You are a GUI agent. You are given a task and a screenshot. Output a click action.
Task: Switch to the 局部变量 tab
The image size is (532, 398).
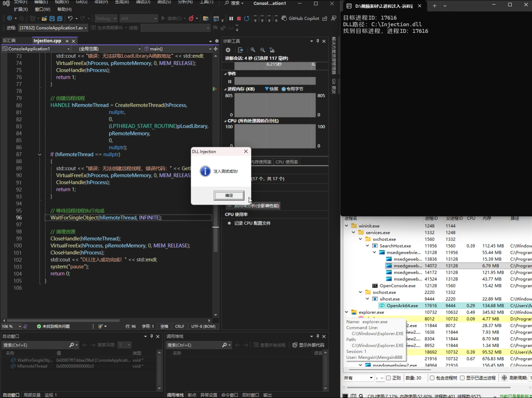pos(32,395)
